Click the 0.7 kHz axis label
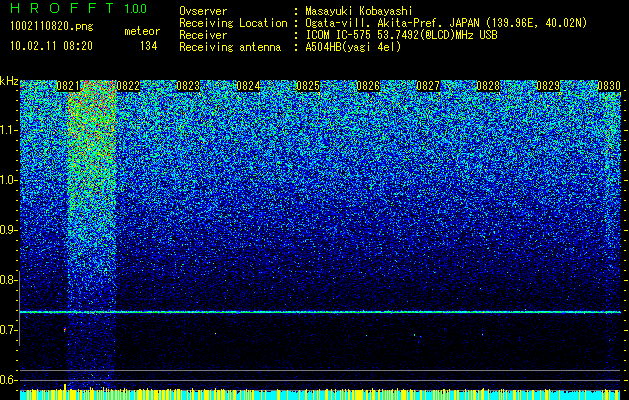 [x=8, y=330]
